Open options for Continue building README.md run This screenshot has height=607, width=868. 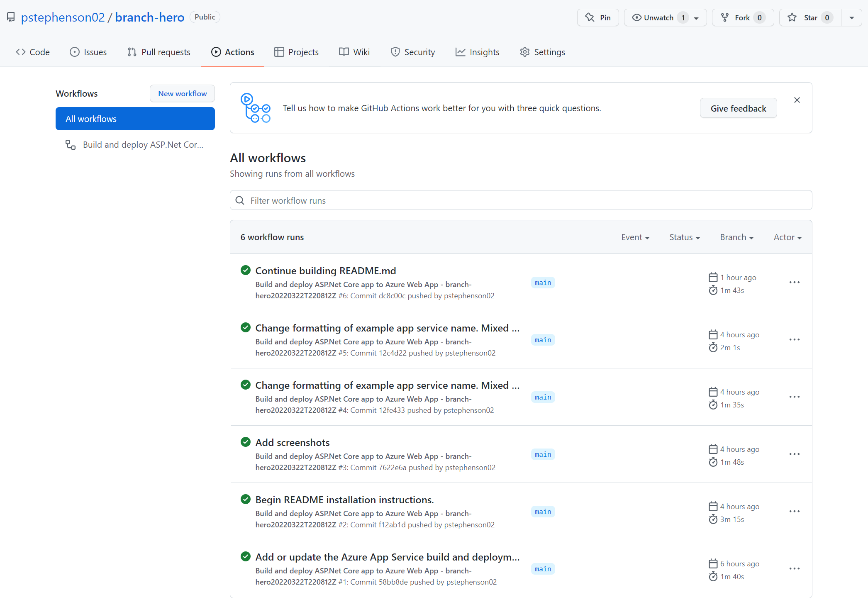tap(794, 283)
